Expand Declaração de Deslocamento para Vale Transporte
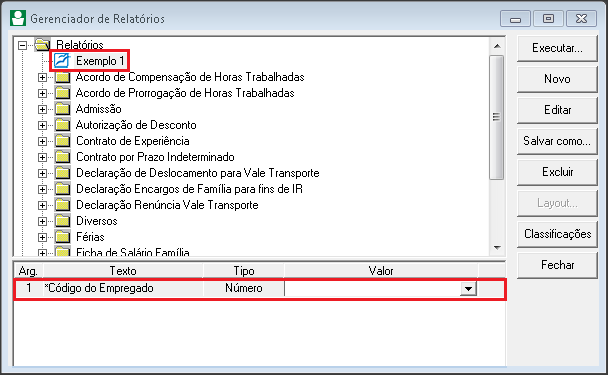Viewport: 608px width, 375px height. pos(42,173)
